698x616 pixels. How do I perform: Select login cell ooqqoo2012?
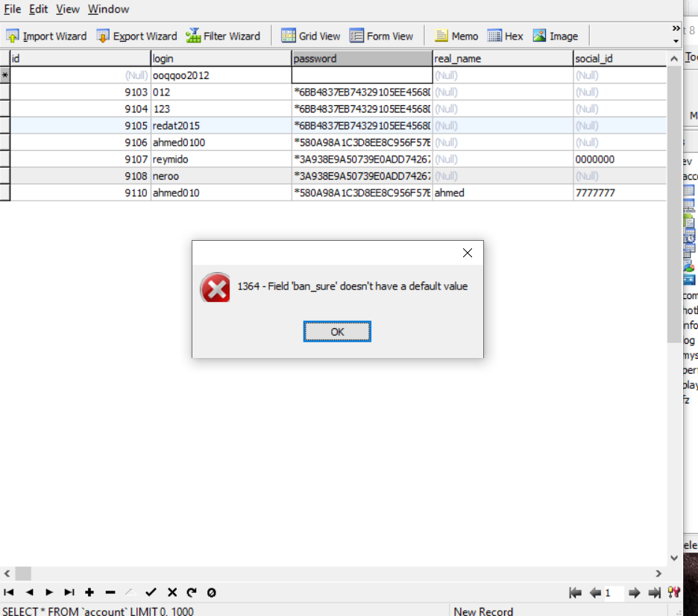point(221,75)
